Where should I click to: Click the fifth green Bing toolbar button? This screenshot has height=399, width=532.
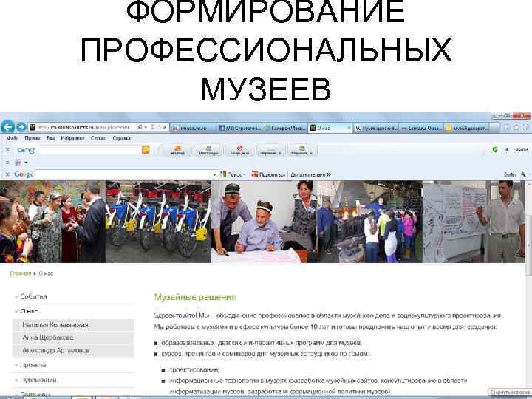pos(301,149)
